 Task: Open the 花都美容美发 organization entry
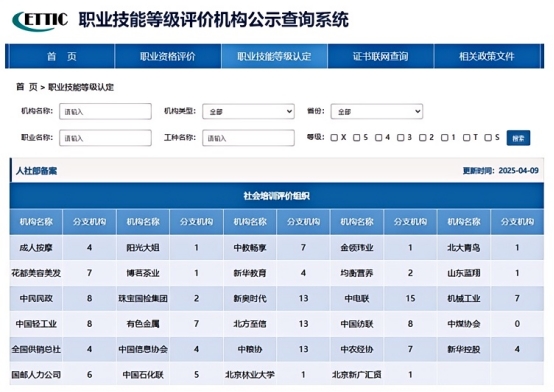[36, 273]
